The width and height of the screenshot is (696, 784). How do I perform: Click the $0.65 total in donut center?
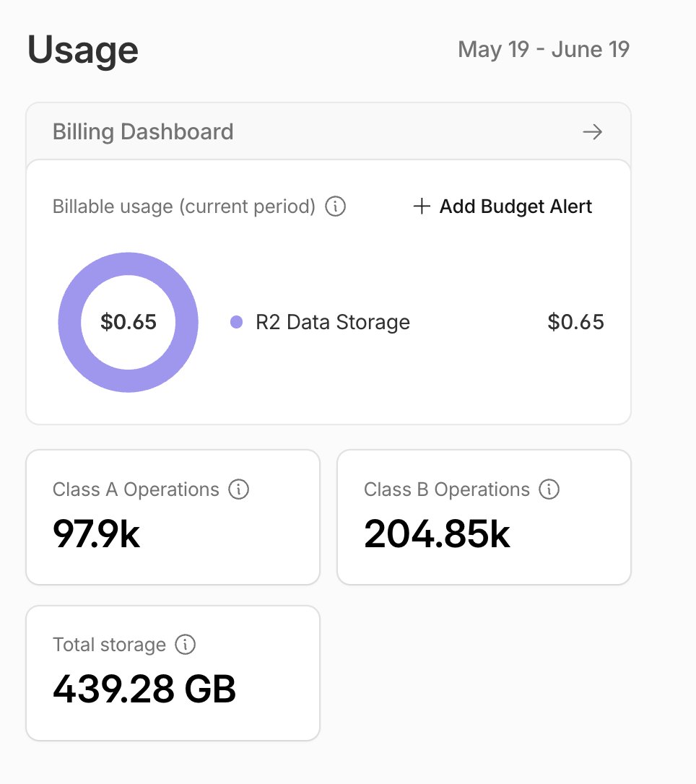coord(129,322)
